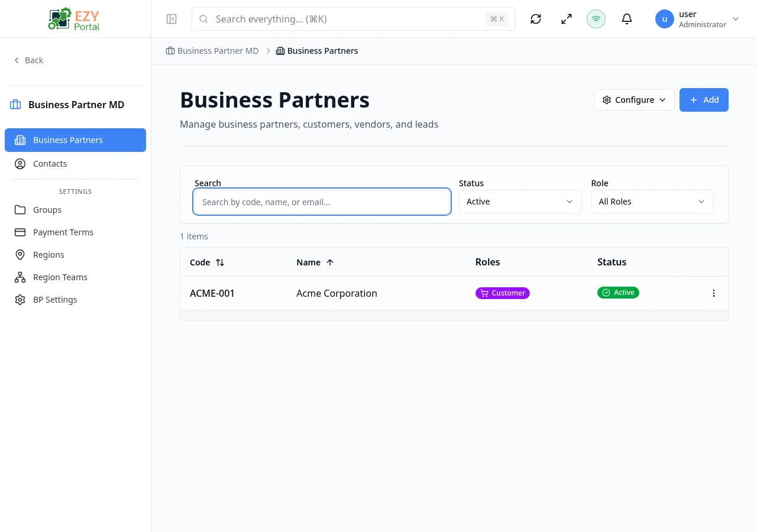Click the Back link in the sidebar
Screen dimensions: 757x532
28,60
